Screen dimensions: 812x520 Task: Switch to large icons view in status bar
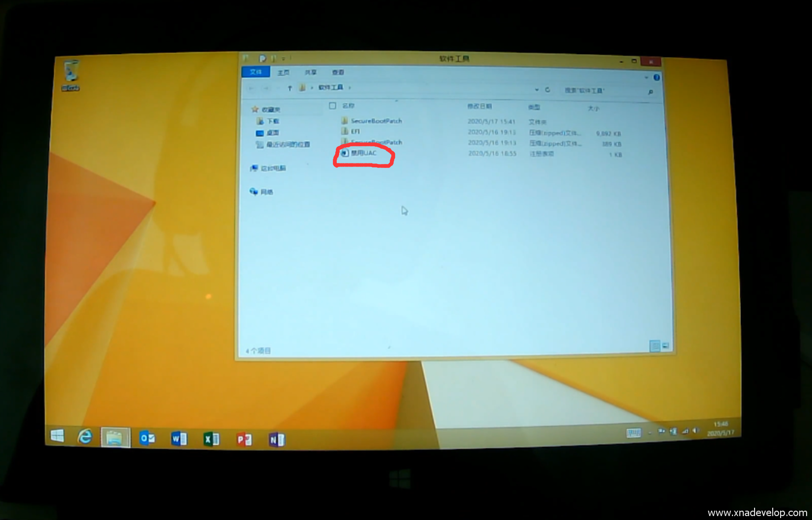tap(665, 346)
